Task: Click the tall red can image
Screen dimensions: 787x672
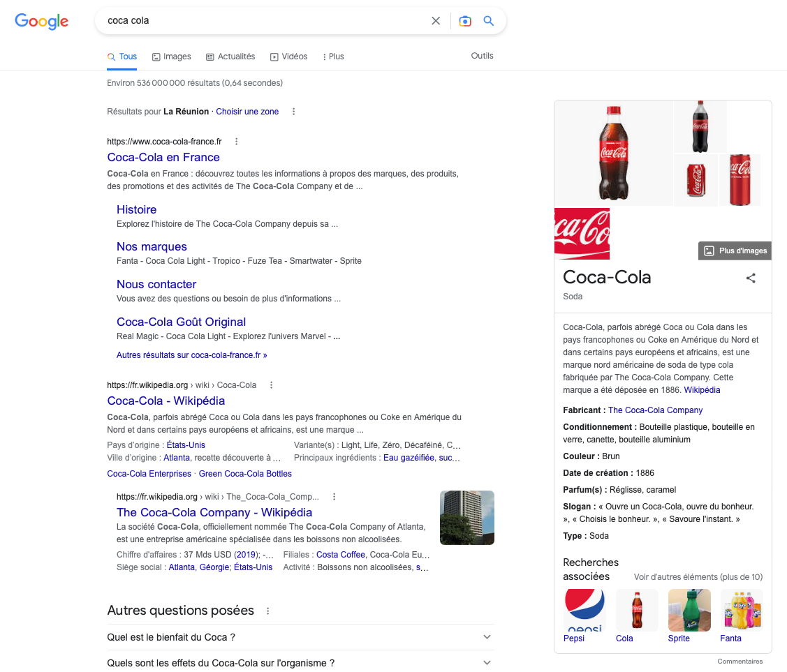Action: pos(740,180)
